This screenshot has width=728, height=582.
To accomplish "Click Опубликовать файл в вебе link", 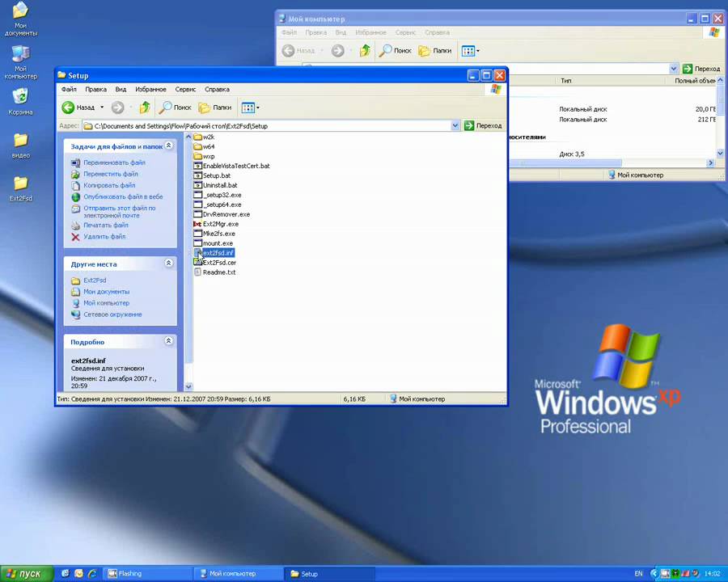I will click(x=123, y=196).
